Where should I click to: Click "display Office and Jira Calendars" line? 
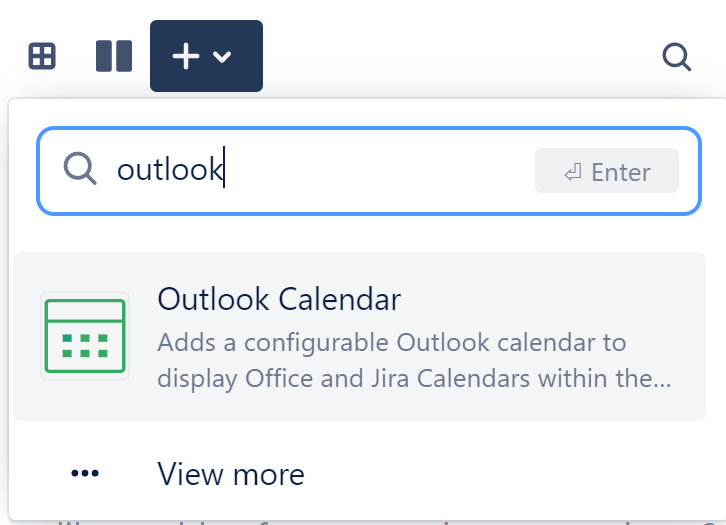point(414,380)
